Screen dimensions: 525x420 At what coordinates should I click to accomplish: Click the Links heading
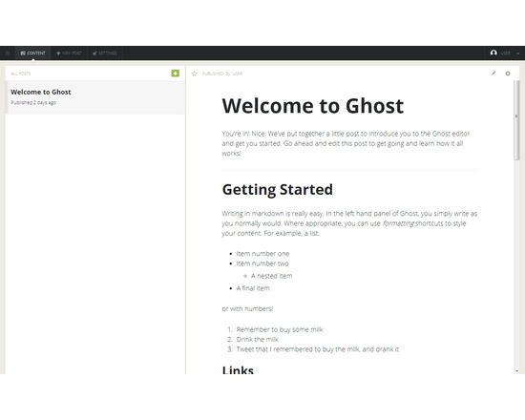click(238, 369)
